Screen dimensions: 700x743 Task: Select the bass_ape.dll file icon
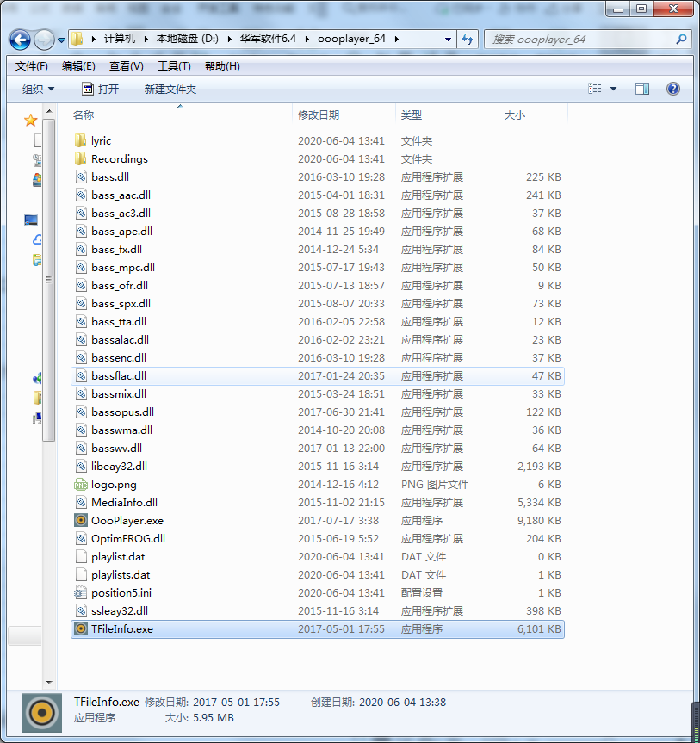[x=81, y=232]
